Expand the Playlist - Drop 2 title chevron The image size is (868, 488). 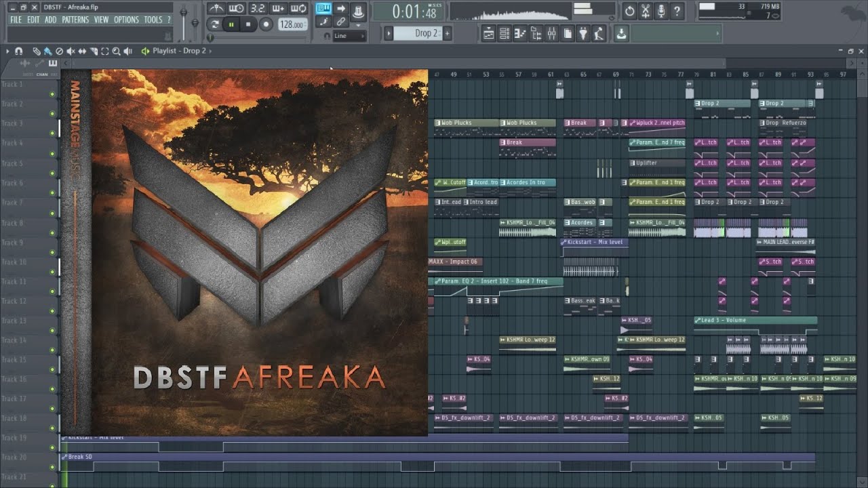coord(210,52)
